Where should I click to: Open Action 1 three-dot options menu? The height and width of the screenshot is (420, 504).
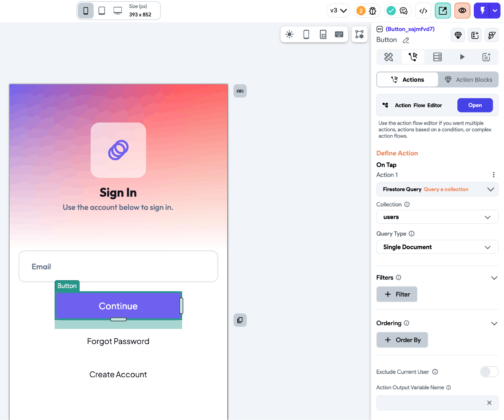click(493, 175)
